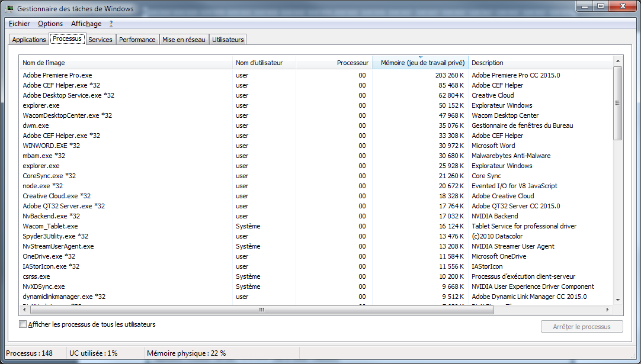Open the Affichage menu
This screenshot has height=364, width=641.
(x=86, y=24)
